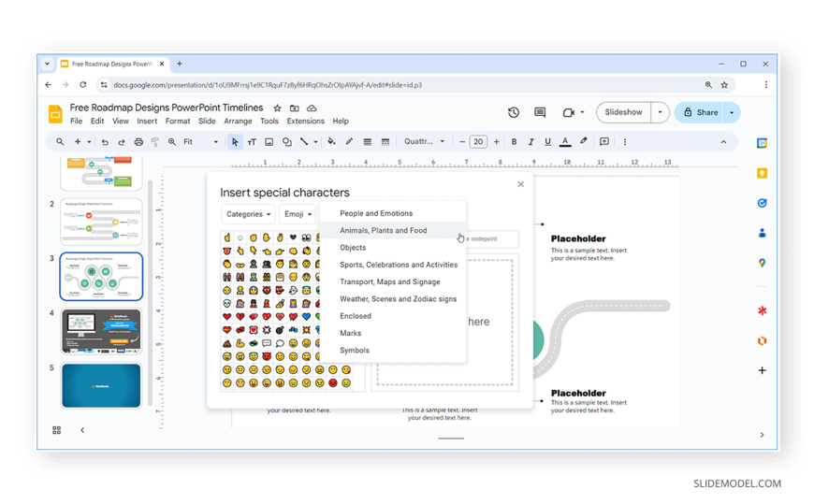Choose Objects category
This screenshot has height=504, width=814.
tap(393, 248)
